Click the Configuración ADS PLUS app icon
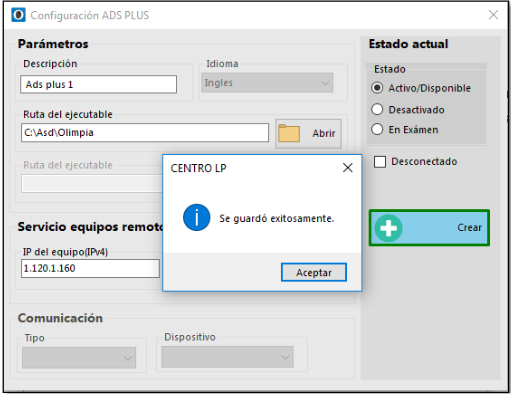 point(18,15)
